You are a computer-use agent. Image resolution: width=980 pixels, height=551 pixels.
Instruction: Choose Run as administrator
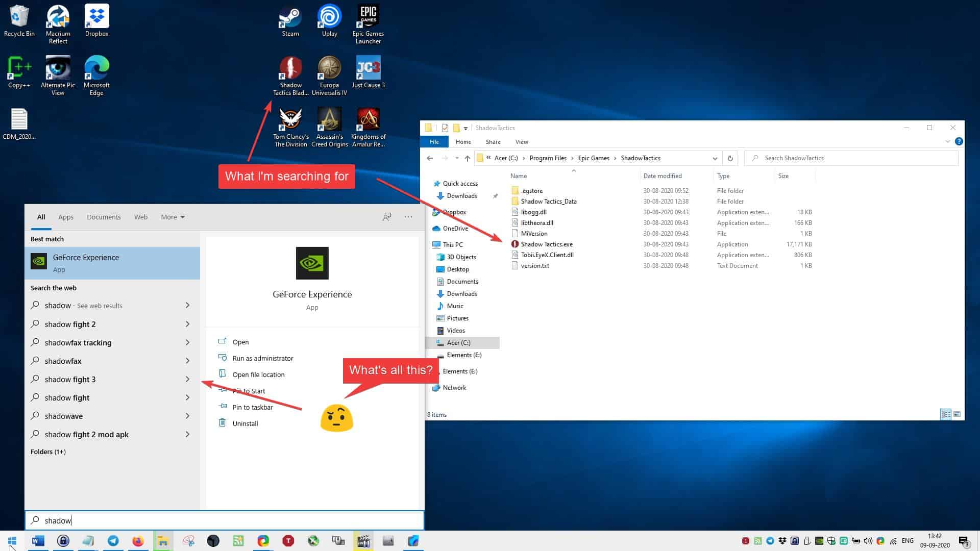point(263,358)
